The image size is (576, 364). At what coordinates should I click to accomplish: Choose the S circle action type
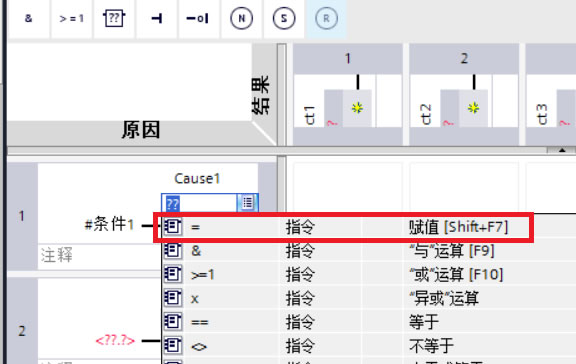coord(284,18)
